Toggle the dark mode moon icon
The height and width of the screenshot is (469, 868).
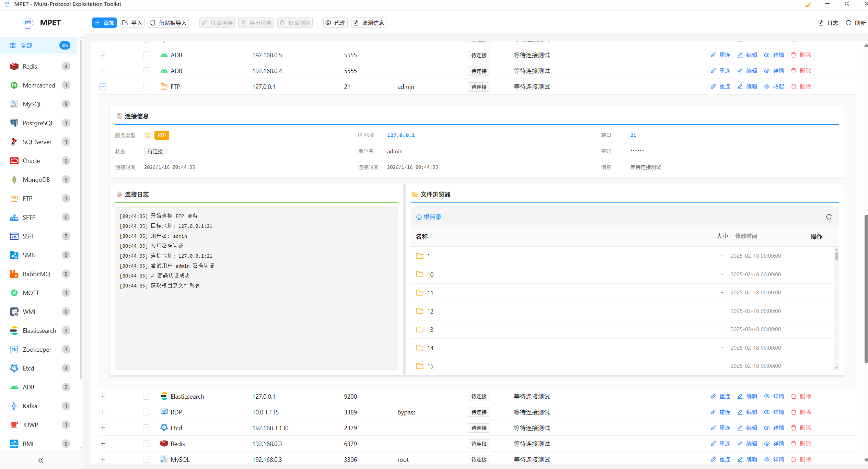pyautogui.click(x=807, y=4)
